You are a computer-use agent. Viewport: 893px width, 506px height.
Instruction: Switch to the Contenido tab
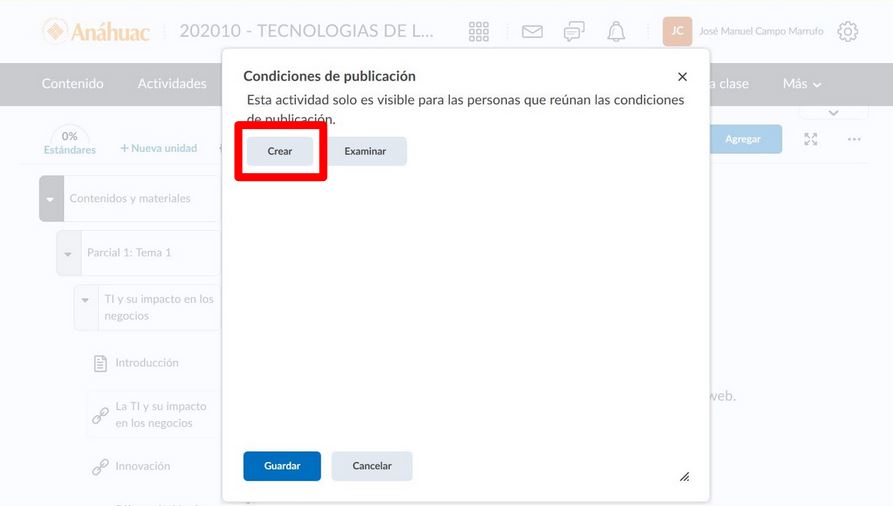(72, 84)
